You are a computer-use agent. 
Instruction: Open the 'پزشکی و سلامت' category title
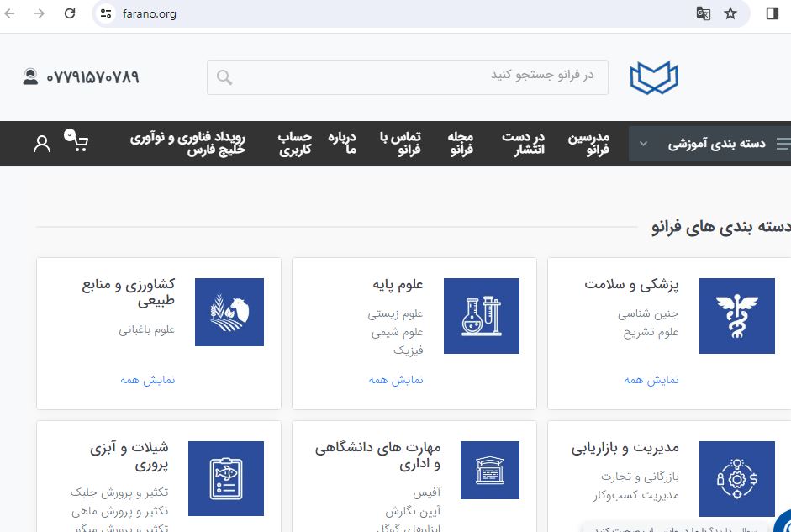(631, 284)
